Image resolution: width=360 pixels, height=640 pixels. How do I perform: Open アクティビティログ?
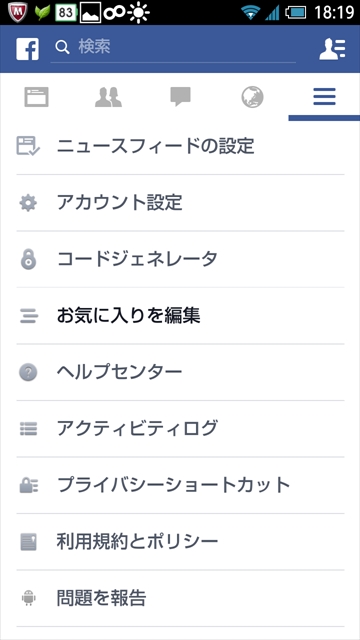point(180,429)
